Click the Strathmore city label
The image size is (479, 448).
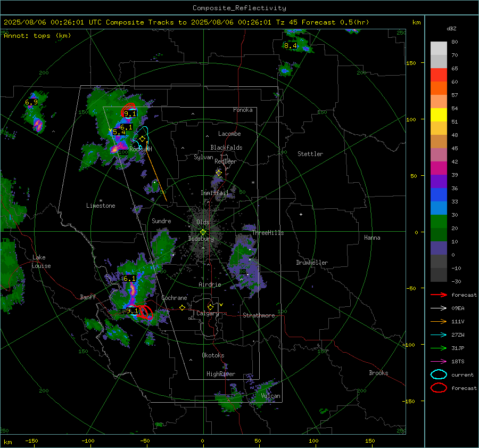click(x=259, y=315)
